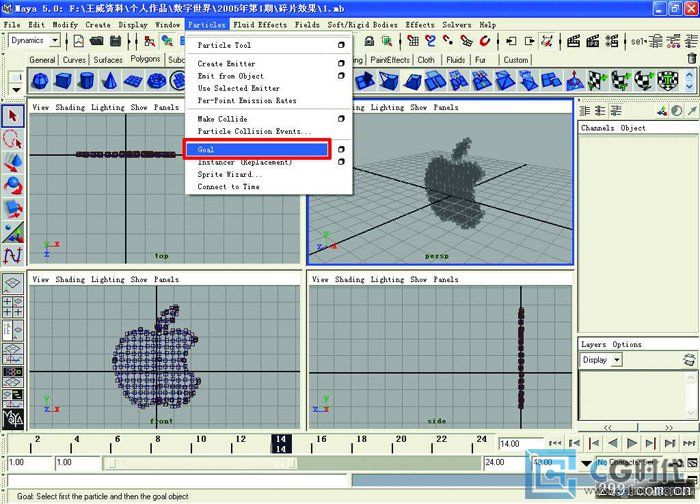The width and height of the screenshot is (700, 504).
Task: Open Panels menu in side viewport
Action: pyautogui.click(x=446, y=279)
